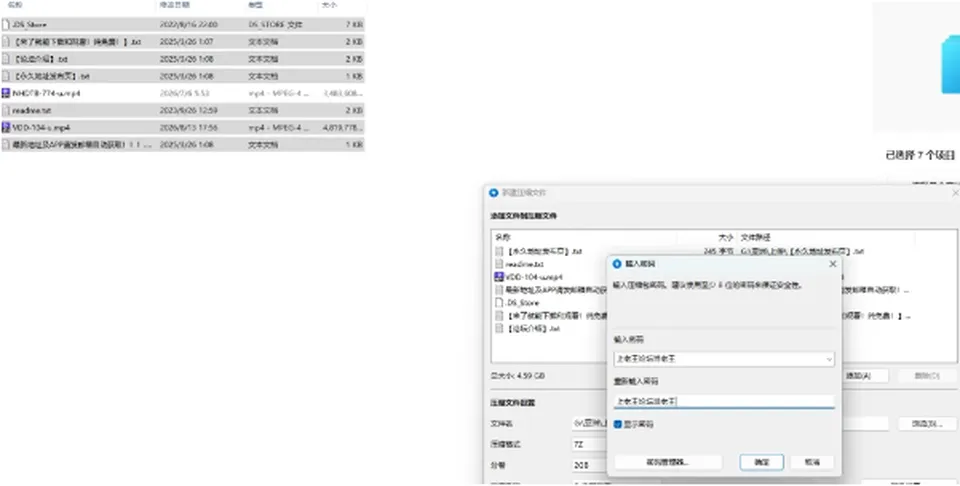960x486 pixels.
Task: Click the 2022/8/16 22:00 date of .DS_Store
Action: [189, 24]
